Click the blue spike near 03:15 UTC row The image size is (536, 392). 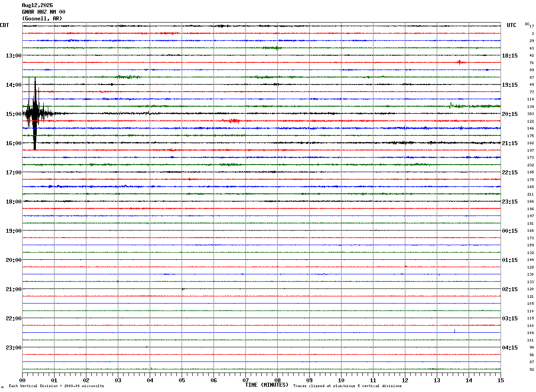454,331
